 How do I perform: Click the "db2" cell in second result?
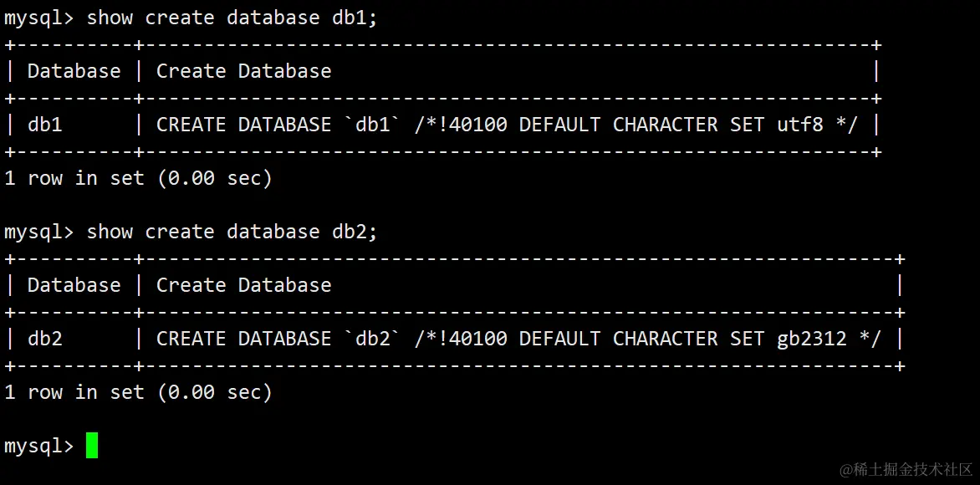click(x=45, y=339)
